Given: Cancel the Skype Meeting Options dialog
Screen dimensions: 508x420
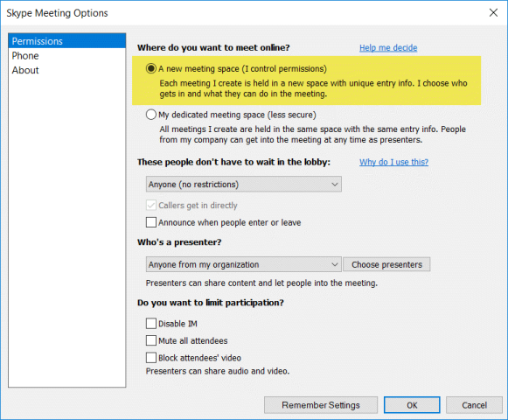Looking at the screenshot, I should [474, 405].
